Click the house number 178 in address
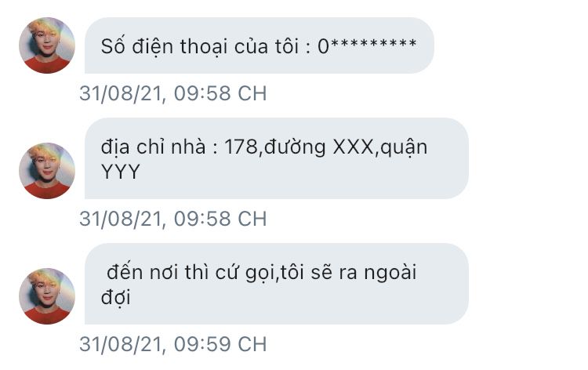588x370 pixels. pyautogui.click(x=241, y=147)
